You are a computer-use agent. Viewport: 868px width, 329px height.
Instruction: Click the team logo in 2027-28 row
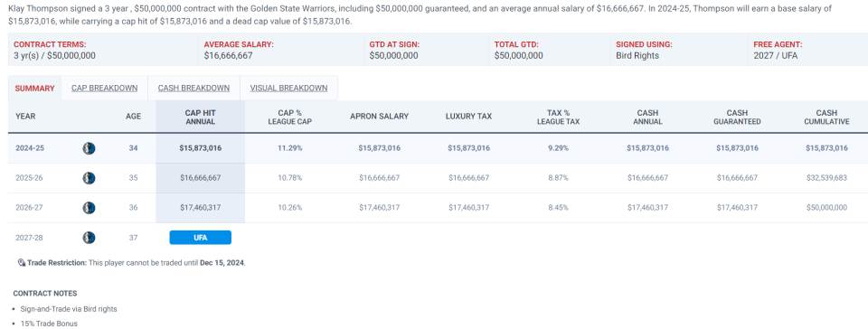point(90,238)
